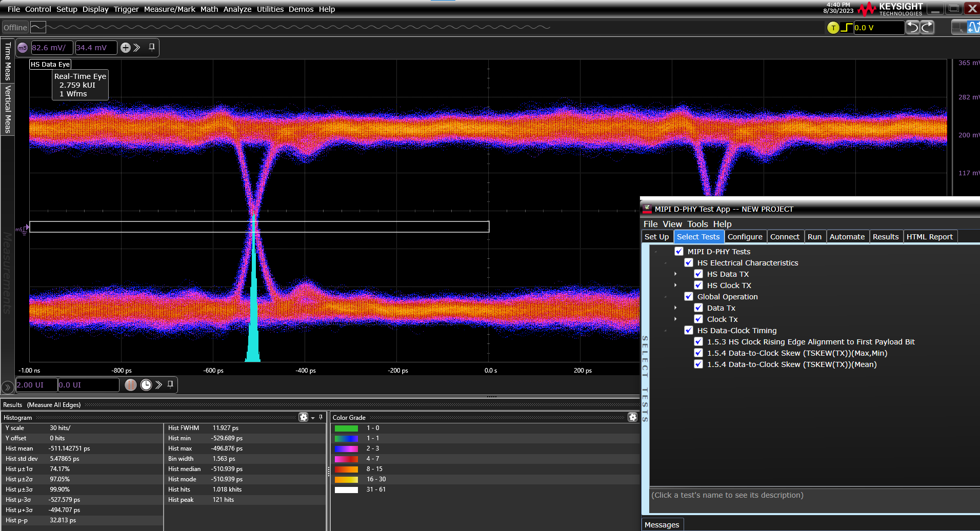
Task: Open the HTML Report tab
Action: [929, 237]
